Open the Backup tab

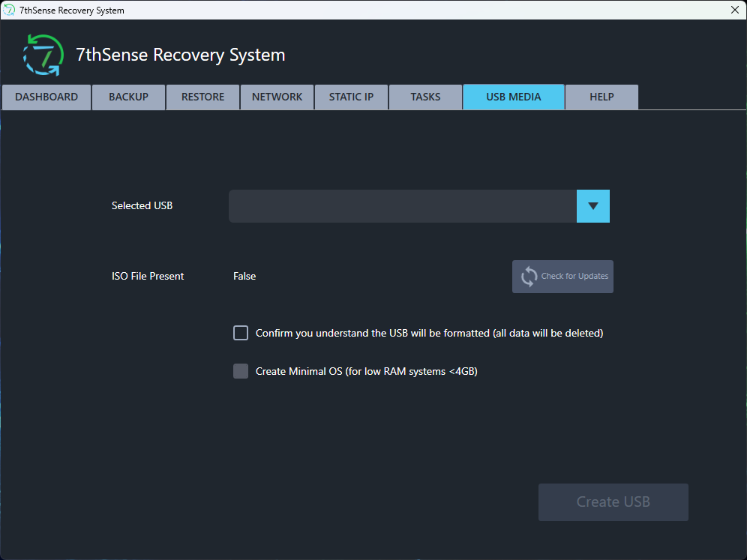(129, 97)
